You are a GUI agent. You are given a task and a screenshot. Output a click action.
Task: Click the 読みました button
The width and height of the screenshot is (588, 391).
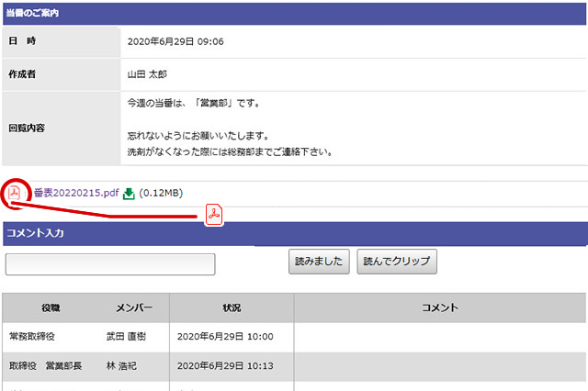point(319,262)
